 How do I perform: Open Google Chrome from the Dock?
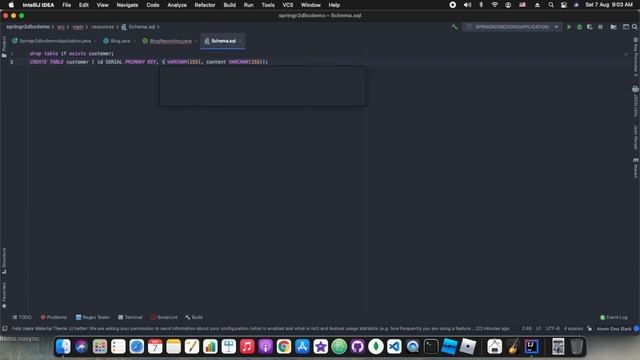284,347
